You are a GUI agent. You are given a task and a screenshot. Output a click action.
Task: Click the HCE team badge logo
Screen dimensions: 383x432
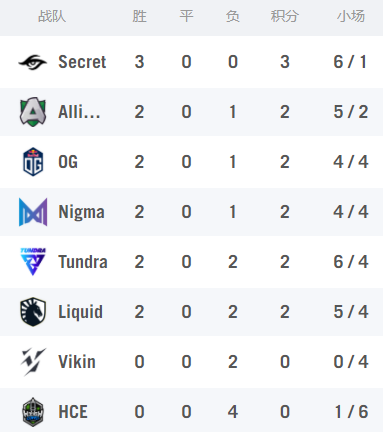coord(33,412)
